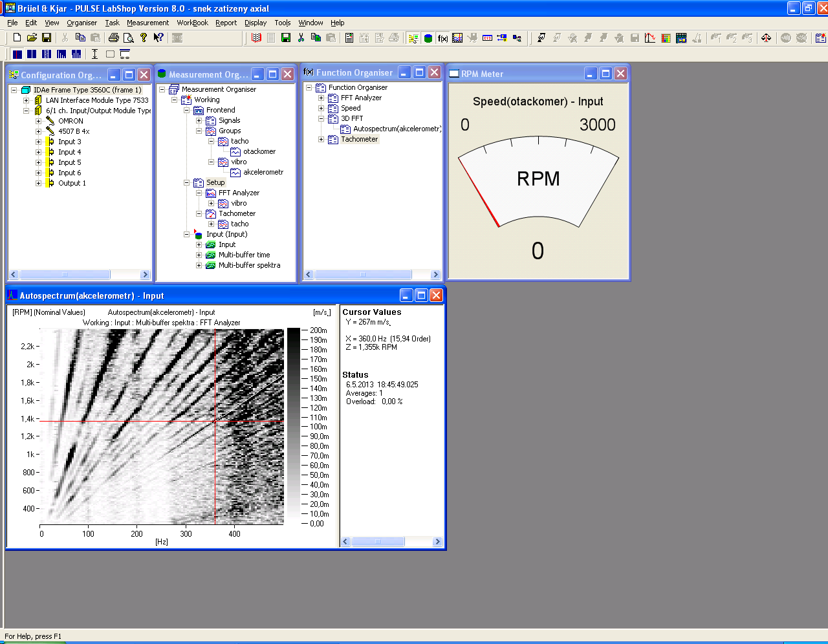Click the yellow question mark Help icon
The height and width of the screenshot is (644, 828).
(144, 38)
